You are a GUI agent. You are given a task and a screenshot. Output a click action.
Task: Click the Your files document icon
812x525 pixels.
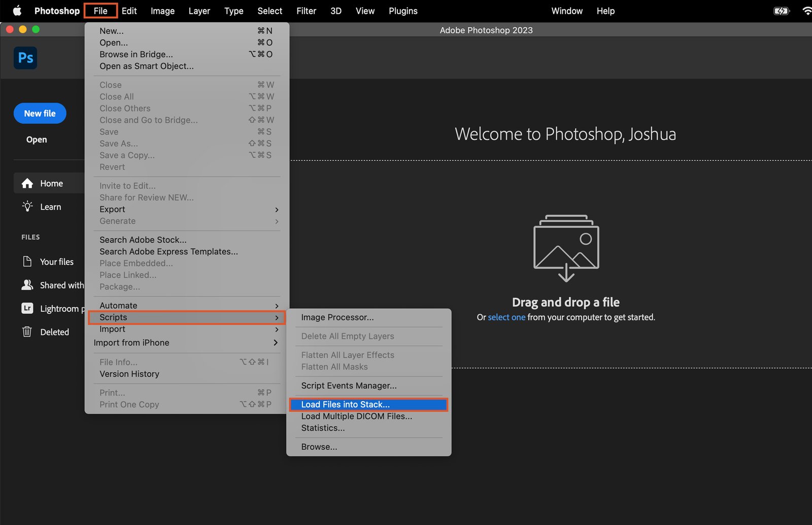point(28,261)
